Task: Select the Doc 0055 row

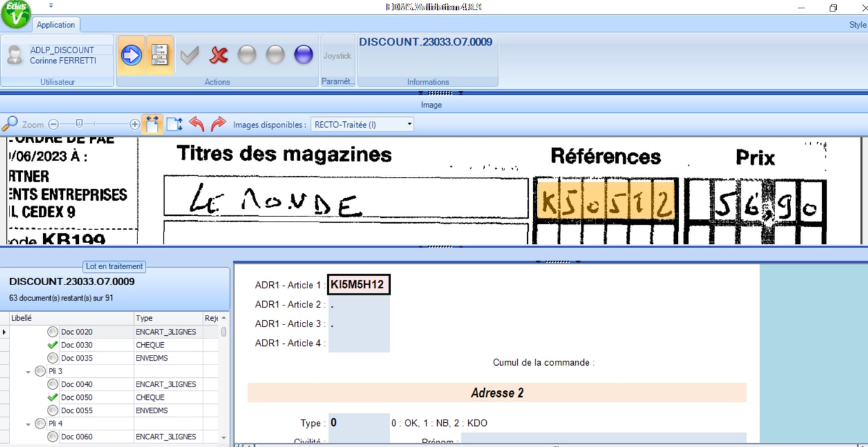Action: click(109, 411)
